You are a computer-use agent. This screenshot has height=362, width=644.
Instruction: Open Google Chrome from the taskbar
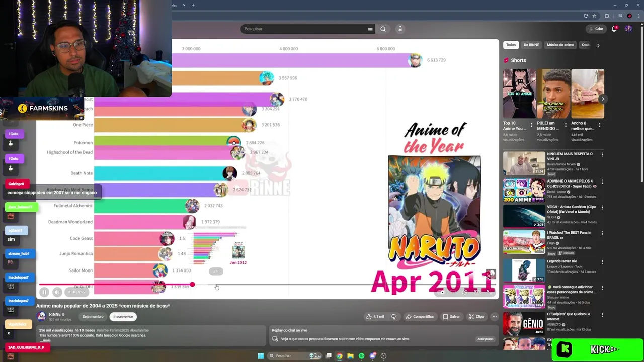(339, 356)
